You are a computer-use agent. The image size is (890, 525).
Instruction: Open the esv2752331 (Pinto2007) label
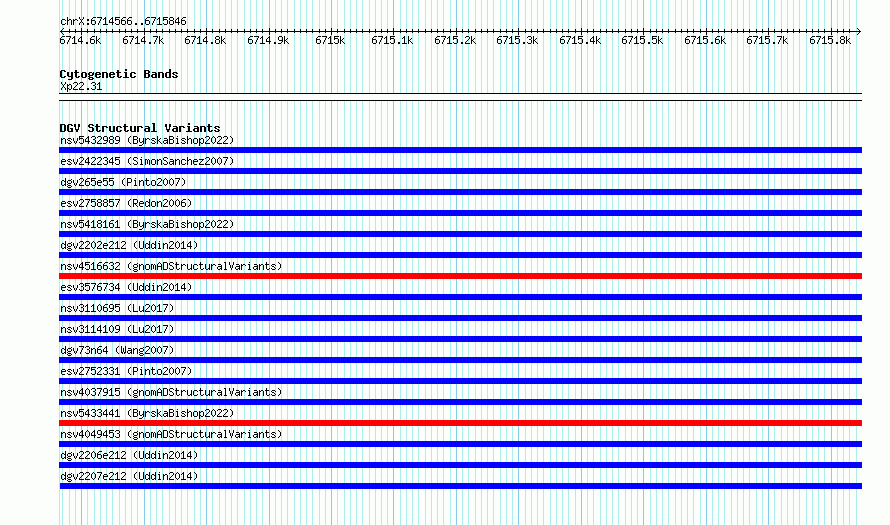click(126, 371)
